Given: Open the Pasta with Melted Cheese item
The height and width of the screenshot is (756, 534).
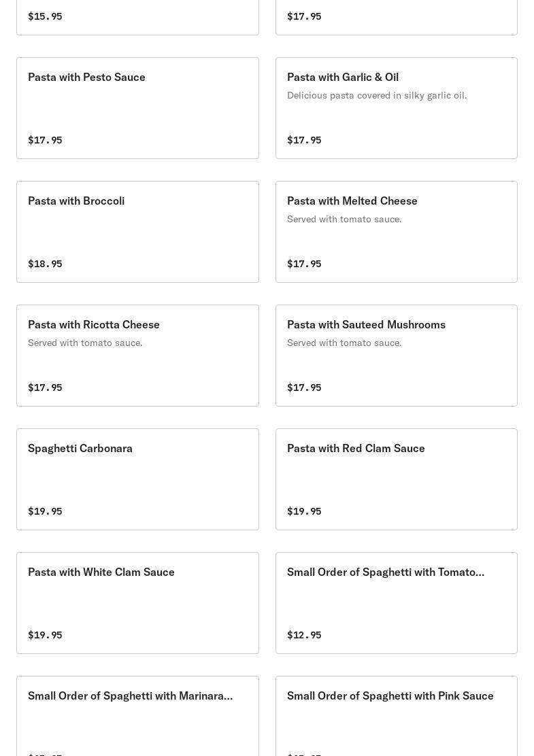Looking at the screenshot, I should point(396,232).
